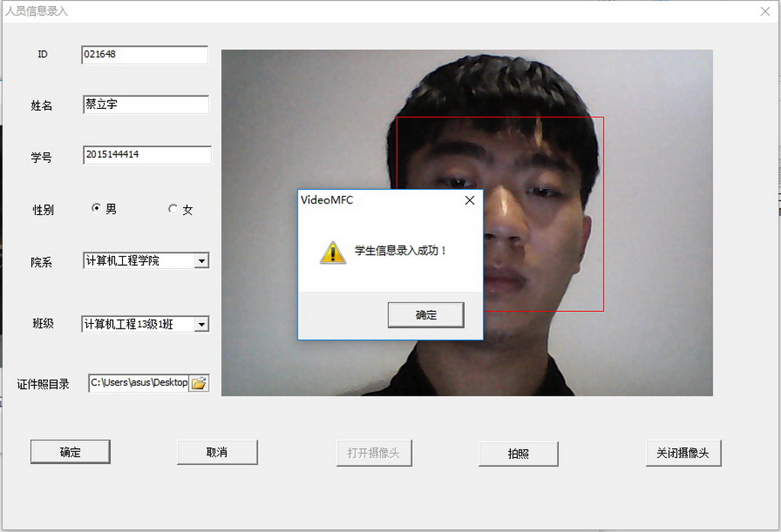This screenshot has height=532, width=781.
Task: Focus the 姓名 text field
Action: point(145,104)
